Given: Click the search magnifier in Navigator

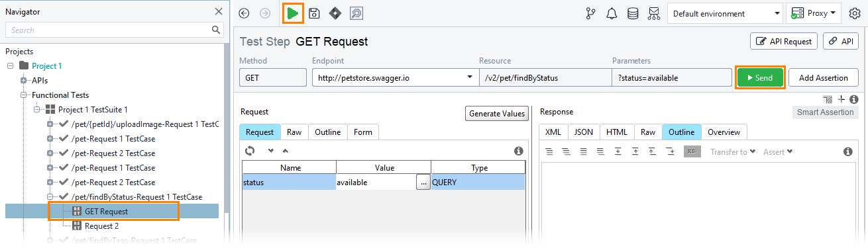Looking at the screenshot, I should tap(216, 30).
